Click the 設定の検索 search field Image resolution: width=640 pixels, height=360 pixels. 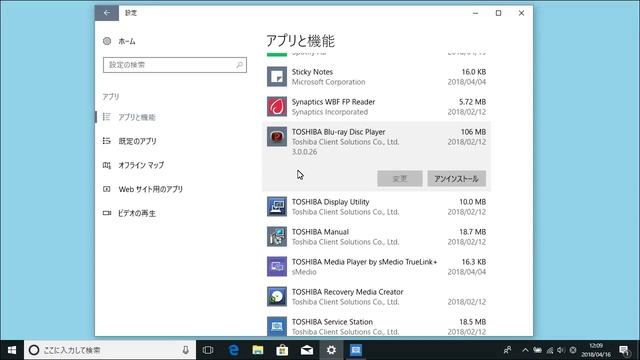tap(175, 65)
